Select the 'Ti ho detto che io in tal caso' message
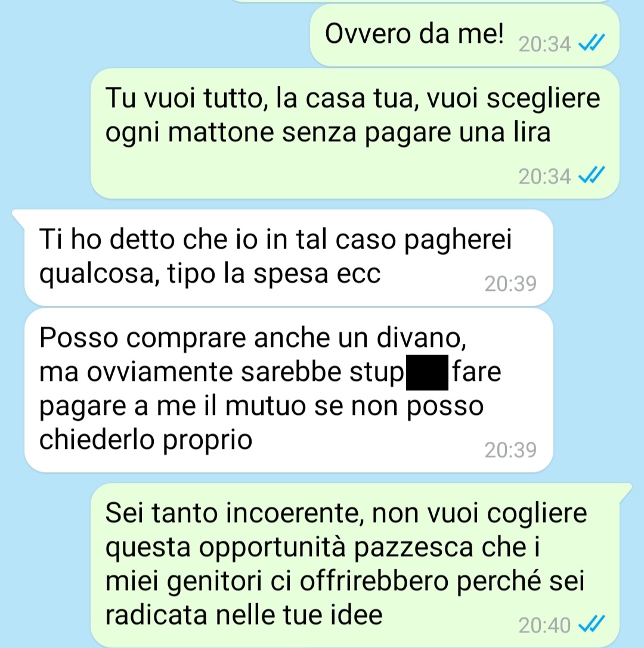 [289, 258]
